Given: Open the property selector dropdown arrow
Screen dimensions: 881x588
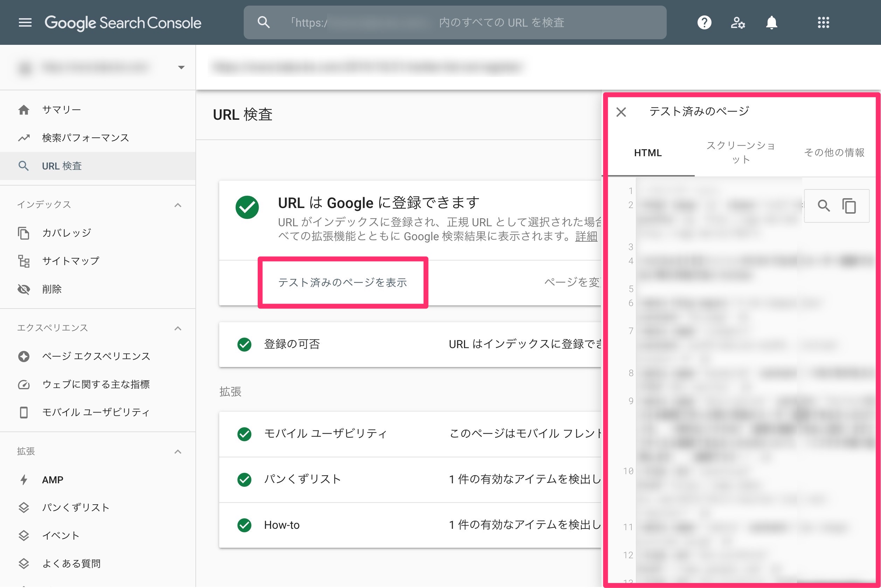Looking at the screenshot, I should pos(181,68).
